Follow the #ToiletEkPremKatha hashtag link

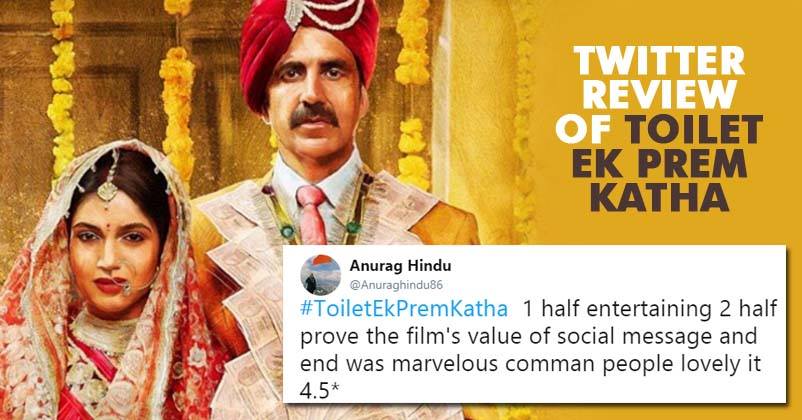[x=404, y=309]
